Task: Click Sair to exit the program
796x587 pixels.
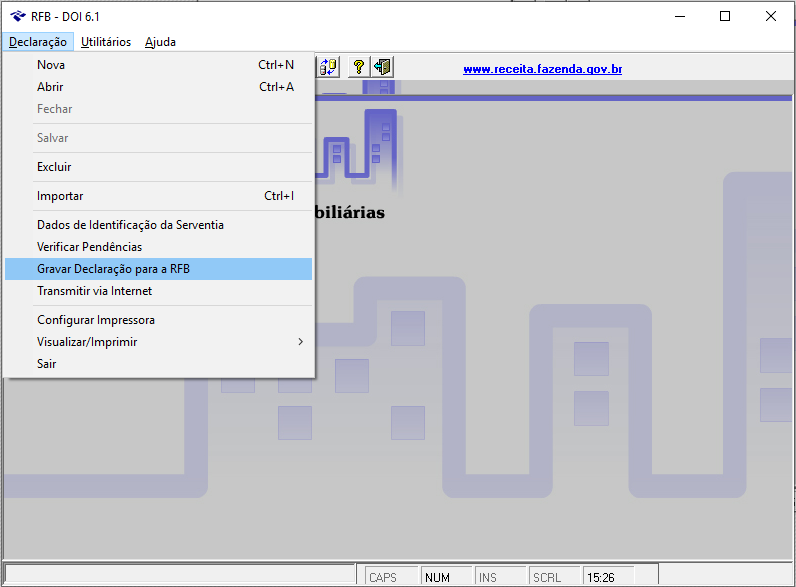Action: [x=47, y=364]
